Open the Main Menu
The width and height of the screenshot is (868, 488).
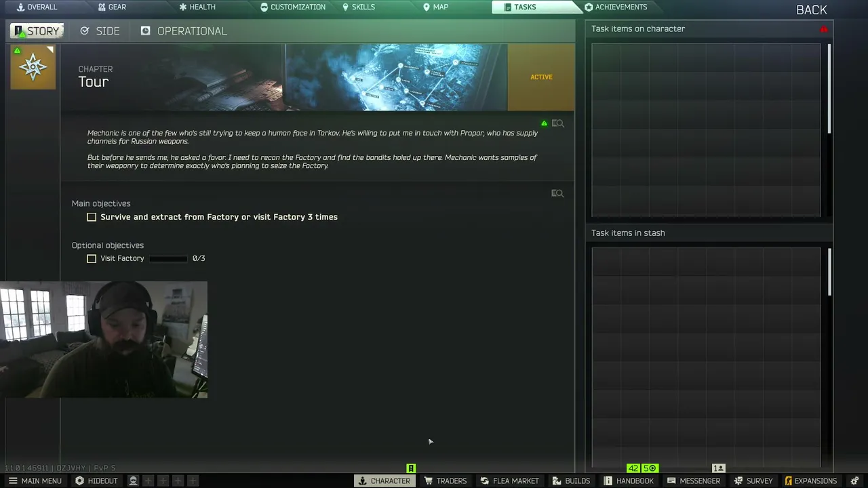(x=35, y=481)
